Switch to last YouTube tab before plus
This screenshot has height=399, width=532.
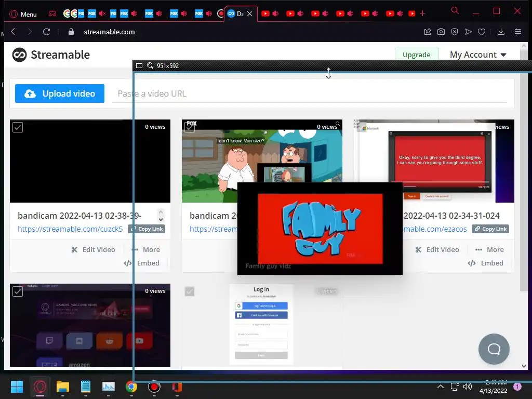point(411,14)
